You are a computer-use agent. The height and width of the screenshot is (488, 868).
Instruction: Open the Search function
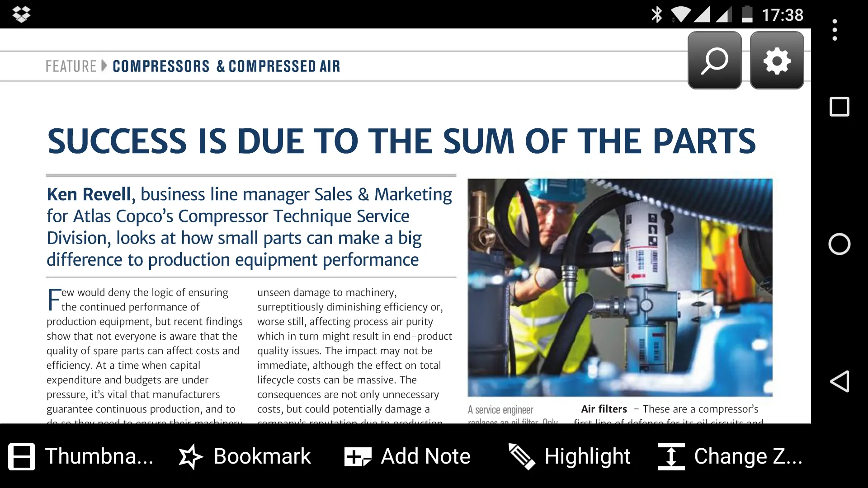712,60
